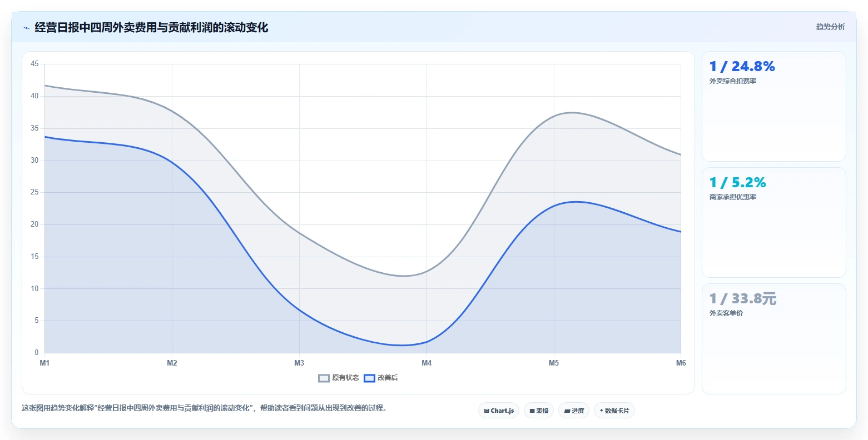Viewport: 868px width, 440px height.
Task: Click the gray line's data point at M2
Action: click(172, 111)
